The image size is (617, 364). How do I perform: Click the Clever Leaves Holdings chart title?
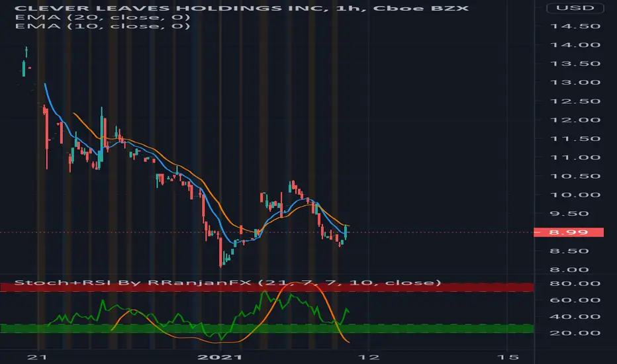point(242,8)
